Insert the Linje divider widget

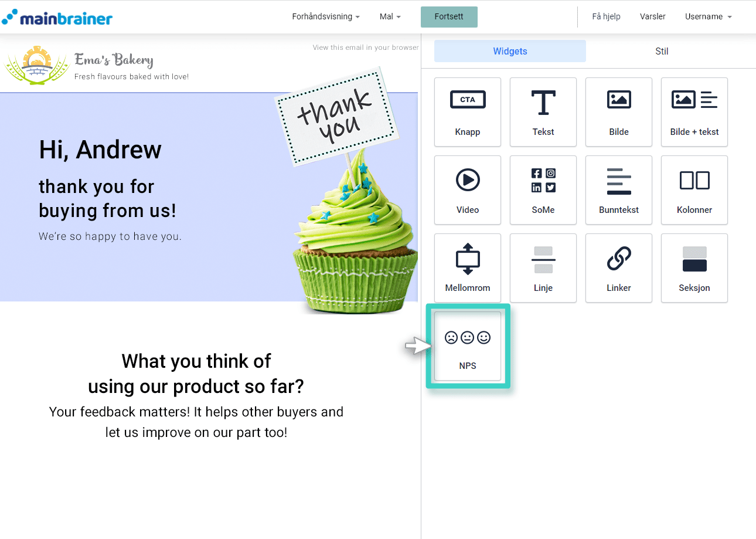point(543,268)
